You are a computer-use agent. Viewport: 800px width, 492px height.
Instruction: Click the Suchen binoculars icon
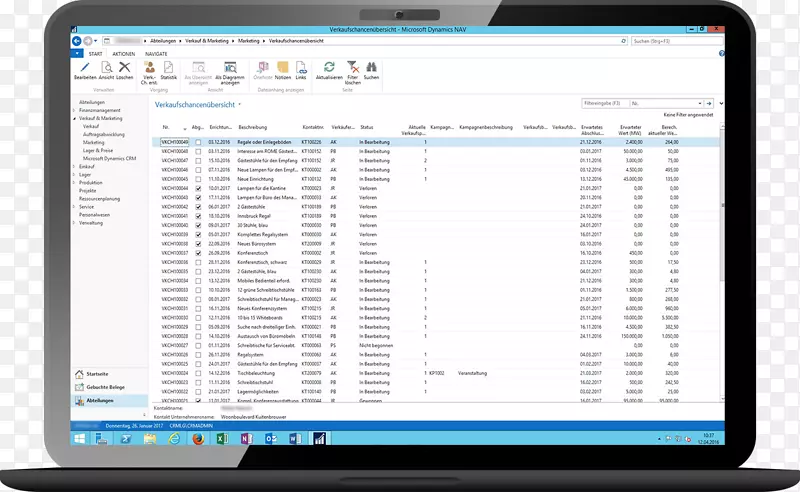coord(371,67)
